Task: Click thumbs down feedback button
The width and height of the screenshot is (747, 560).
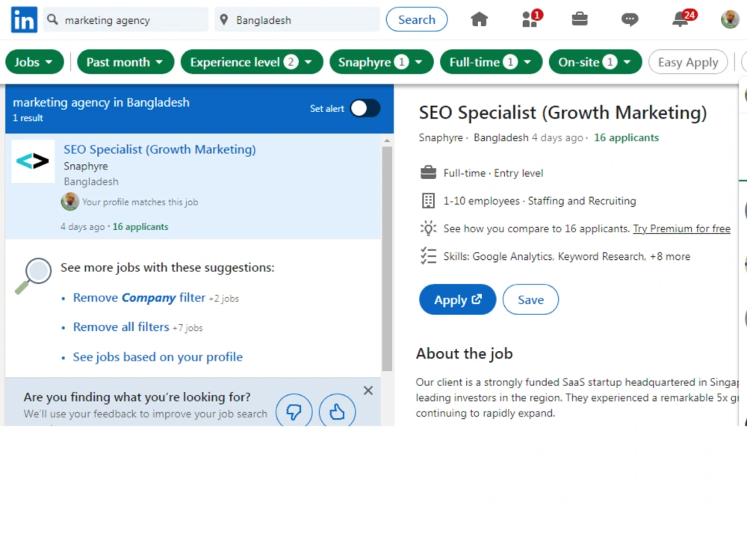Action: (x=294, y=411)
